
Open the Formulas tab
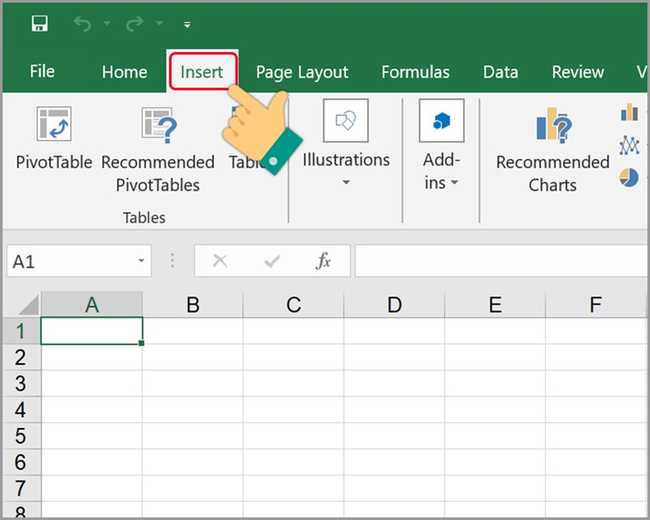(x=415, y=72)
